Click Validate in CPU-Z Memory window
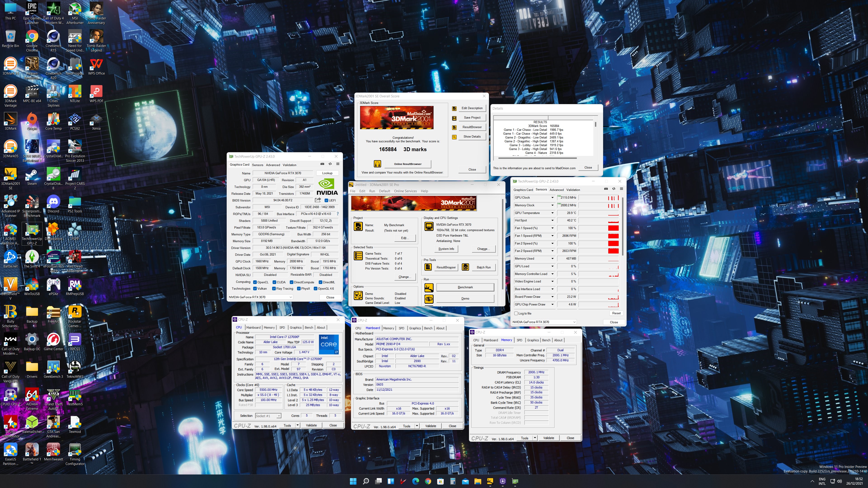Viewport: 868px width, 488px height. (x=549, y=438)
